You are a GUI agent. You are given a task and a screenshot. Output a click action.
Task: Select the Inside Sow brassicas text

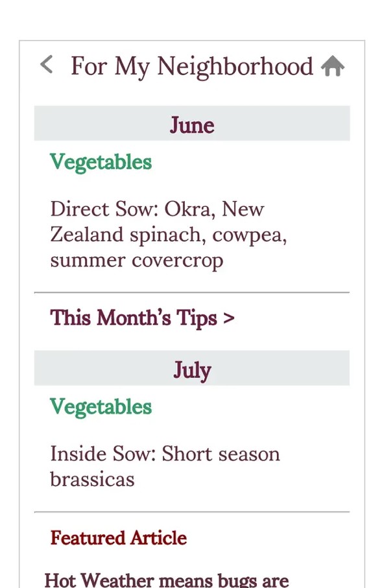click(165, 467)
